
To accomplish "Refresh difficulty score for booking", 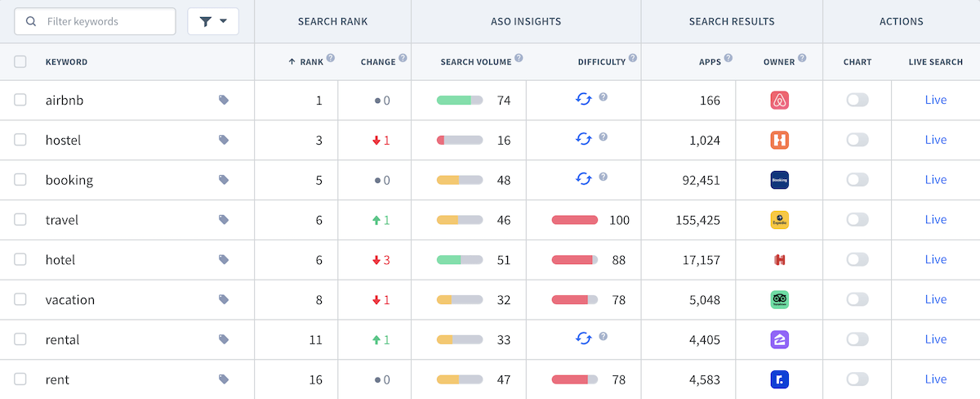I will coord(583,178).
